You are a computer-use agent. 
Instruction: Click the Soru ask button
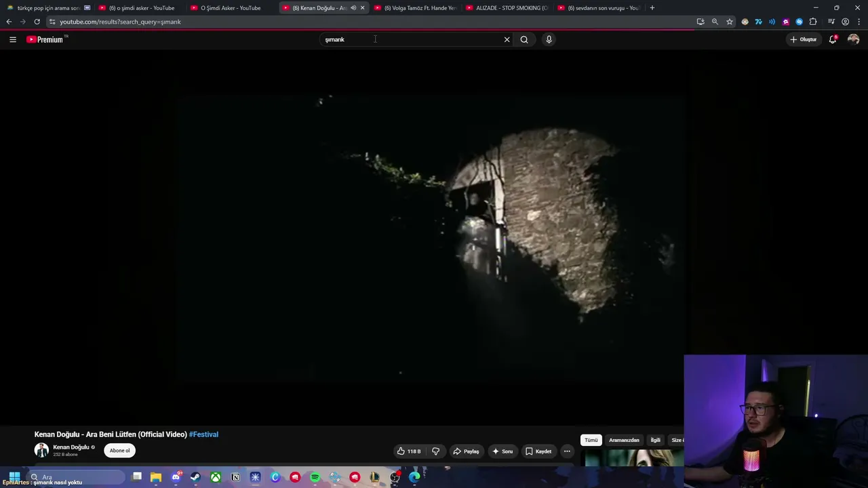point(502,451)
